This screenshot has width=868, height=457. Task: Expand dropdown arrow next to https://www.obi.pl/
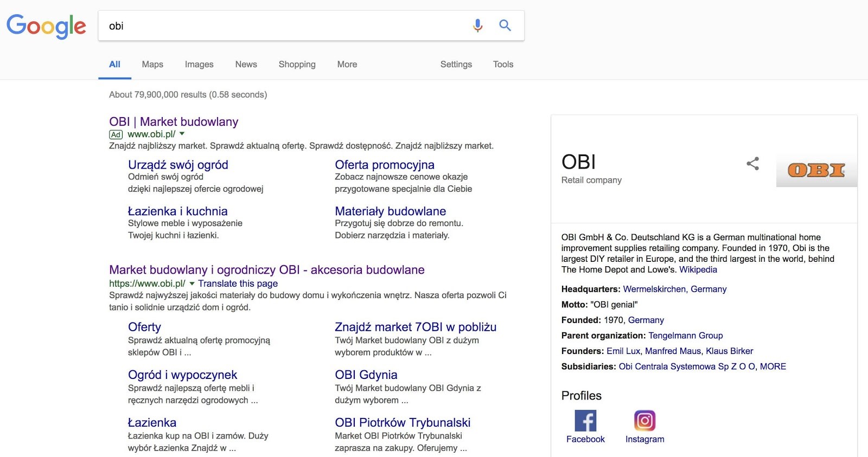[x=192, y=284]
